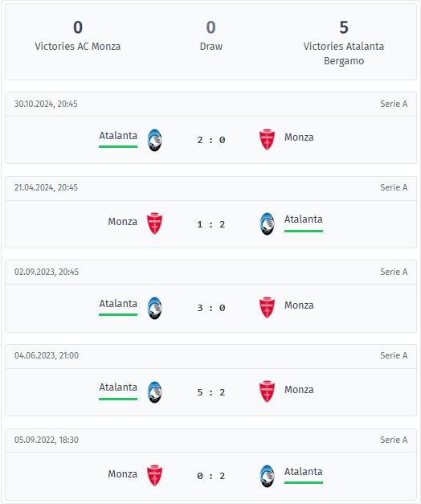Viewport: 421px width, 504px height.
Task: Click Monza crest in 30.10.2024 match
Action: [x=267, y=140]
